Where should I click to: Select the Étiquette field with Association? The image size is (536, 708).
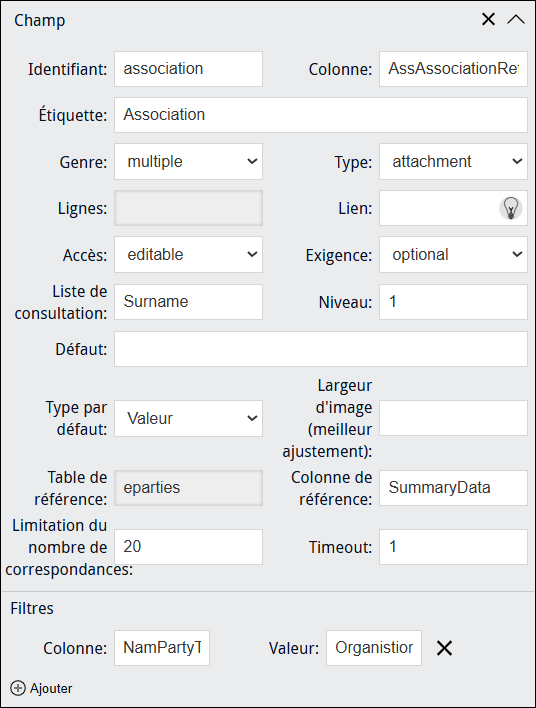[321, 115]
